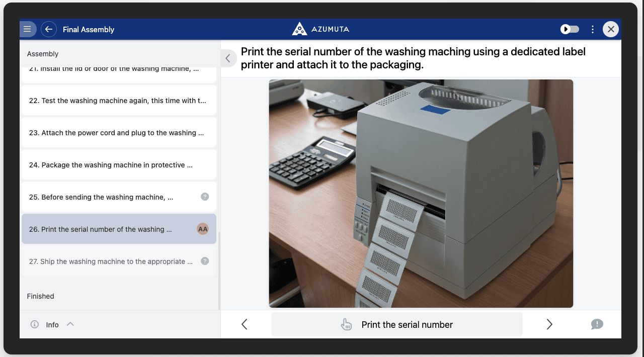Viewport: 644px width, 357px height.
Task: Report an issue with the speech bubble icon
Action: pyautogui.click(x=597, y=324)
